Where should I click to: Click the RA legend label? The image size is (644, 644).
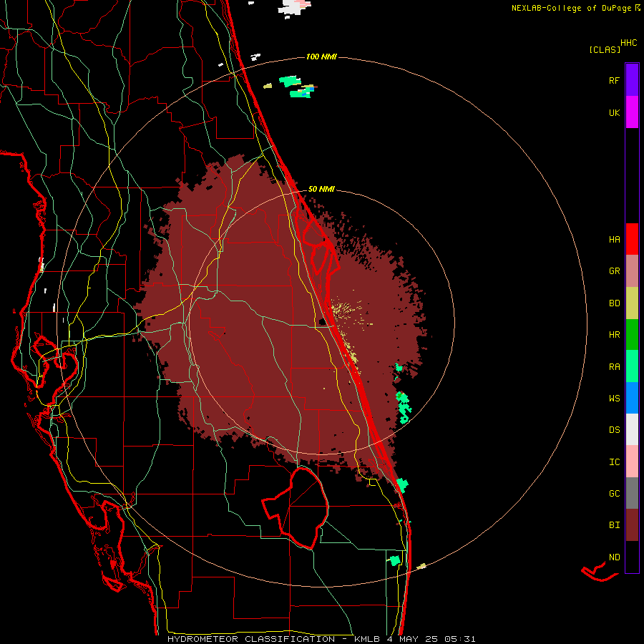coord(614,366)
